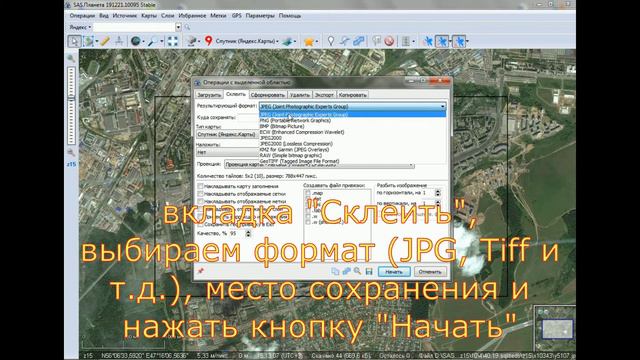
Task: Click the yellow ruler measure tool
Action: 105,41
